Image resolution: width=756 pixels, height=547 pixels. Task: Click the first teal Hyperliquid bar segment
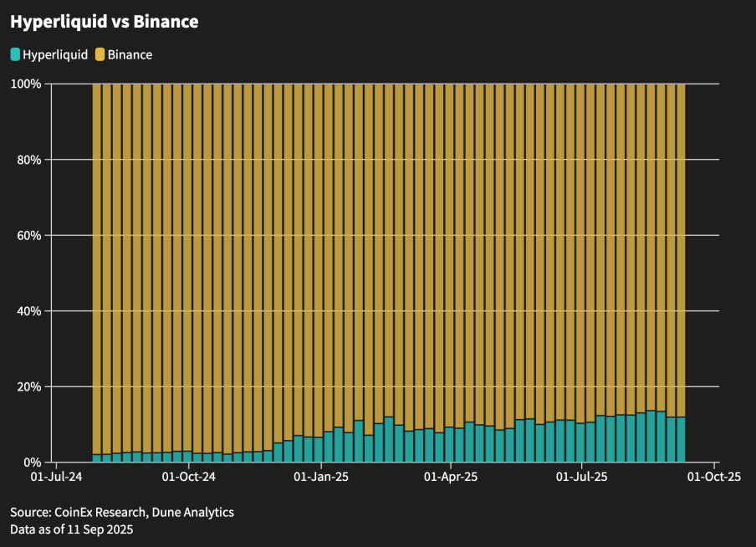[x=97, y=458]
